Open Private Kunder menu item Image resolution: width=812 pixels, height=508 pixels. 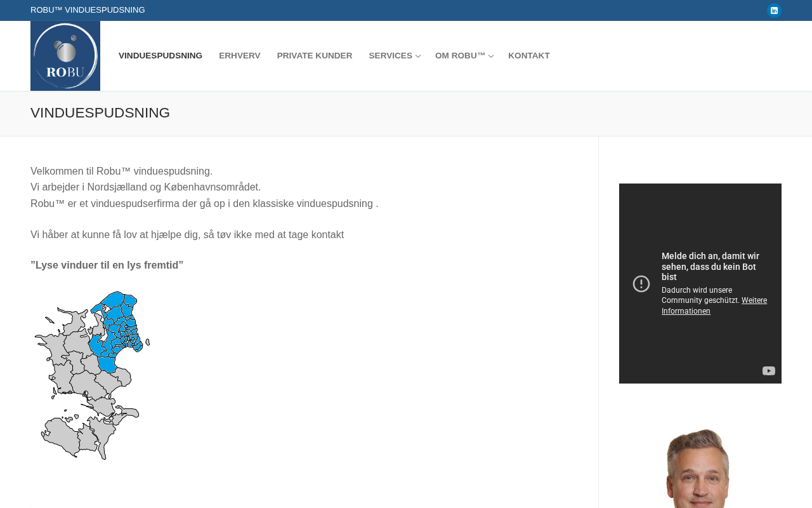pos(315,56)
